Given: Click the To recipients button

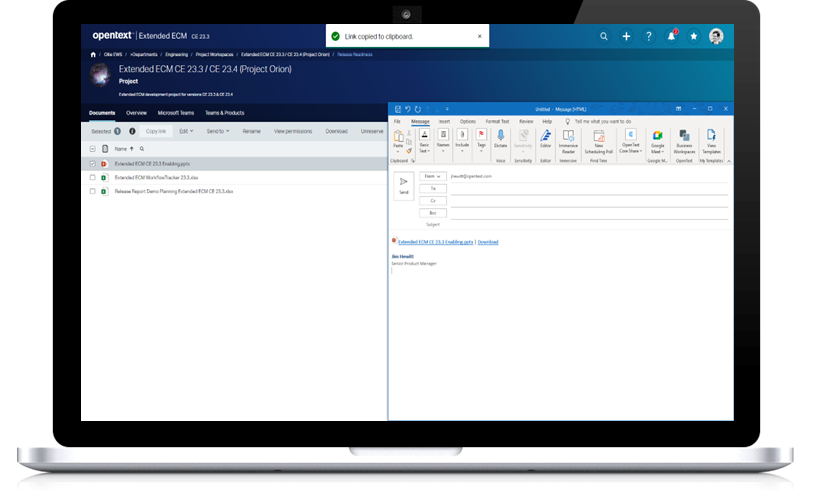Looking at the screenshot, I should coord(432,189).
